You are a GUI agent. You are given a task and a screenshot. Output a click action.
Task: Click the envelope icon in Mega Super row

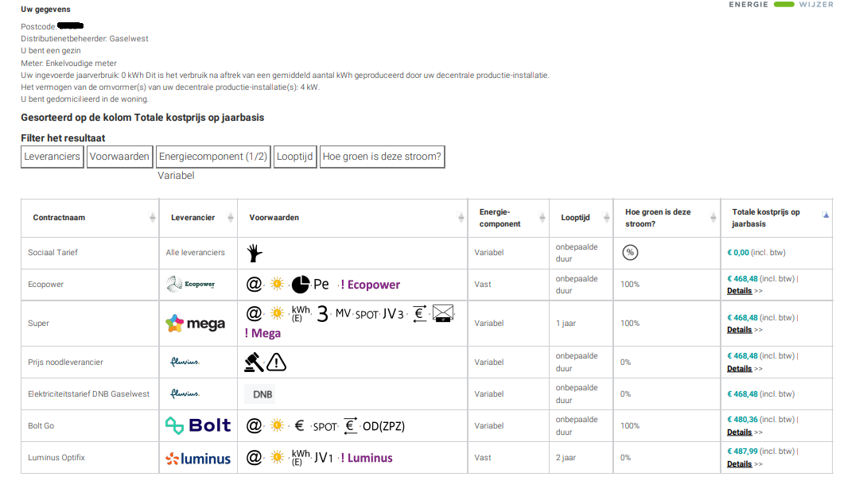[443, 313]
